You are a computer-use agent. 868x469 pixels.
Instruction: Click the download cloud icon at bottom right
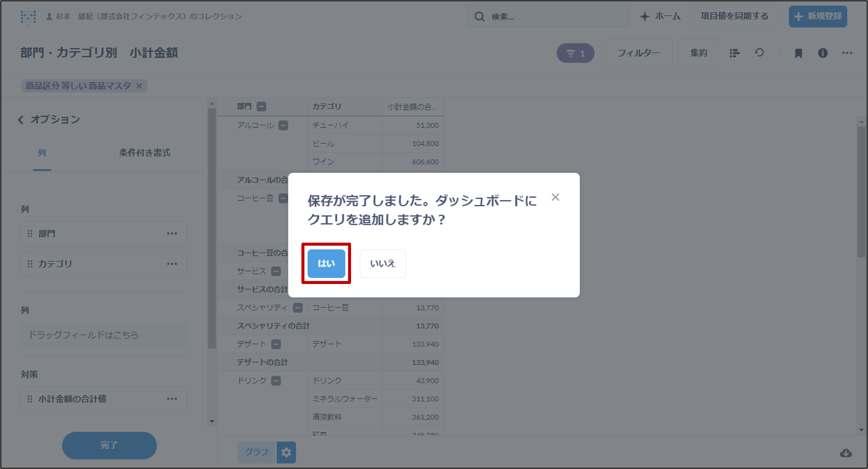[845, 453]
